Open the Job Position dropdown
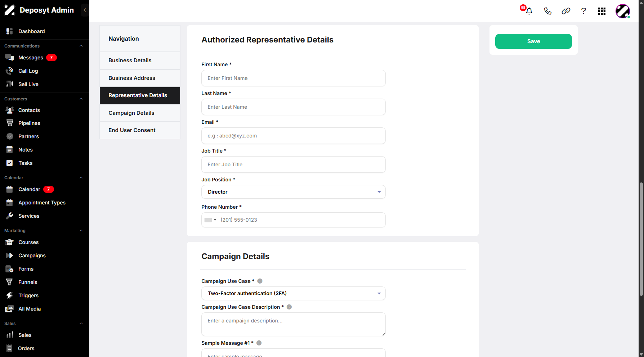644x357 pixels. pyautogui.click(x=294, y=192)
